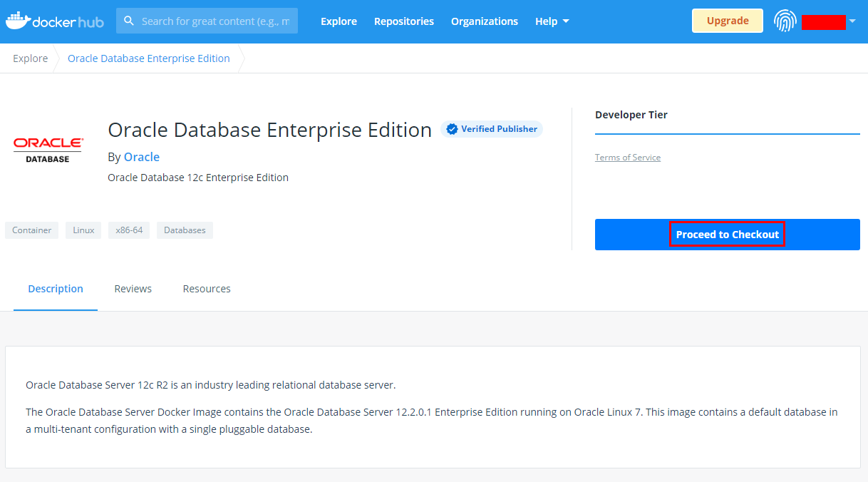Open the fingerprint account avatar
Image resolution: width=868 pixels, height=482 pixels.
click(x=785, y=21)
